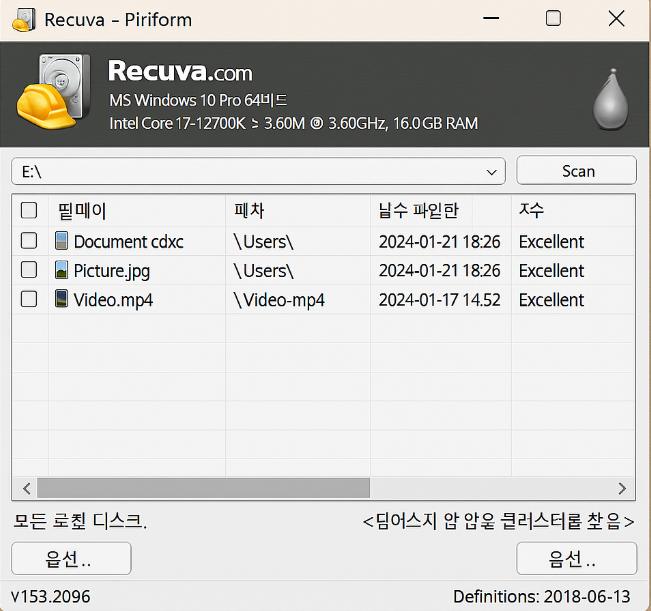Screen dimensions: 651x611
Task: Toggle the select-all checkbox in header
Action: [x=29, y=210]
